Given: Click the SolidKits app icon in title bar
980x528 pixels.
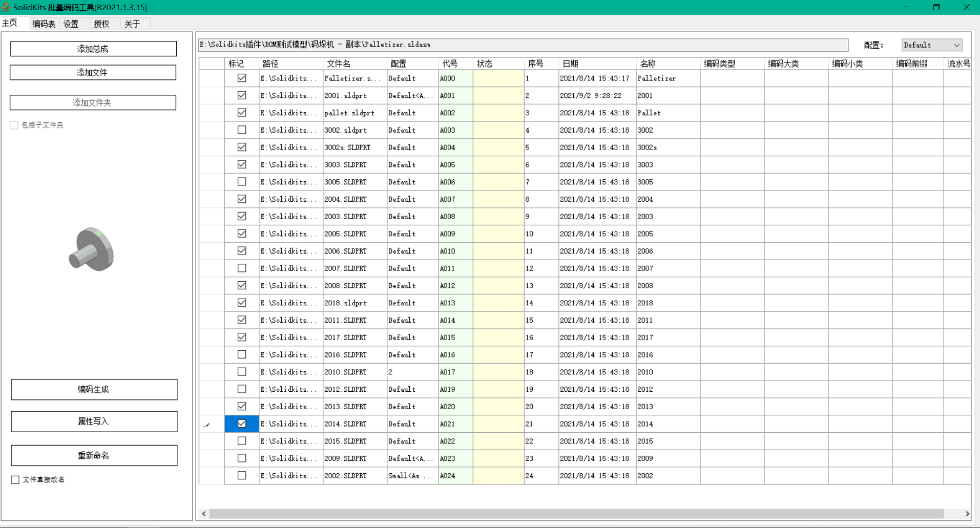Looking at the screenshot, I should click(6, 7).
